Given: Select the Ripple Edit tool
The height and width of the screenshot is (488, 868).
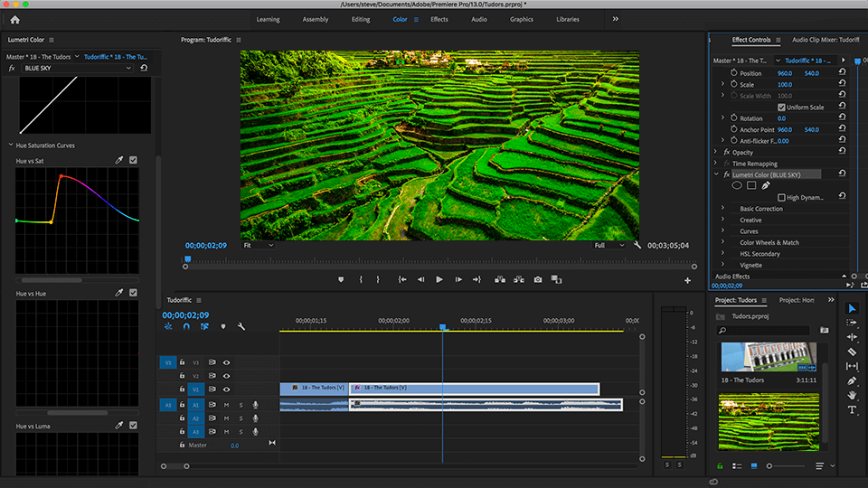Looking at the screenshot, I should [852, 337].
